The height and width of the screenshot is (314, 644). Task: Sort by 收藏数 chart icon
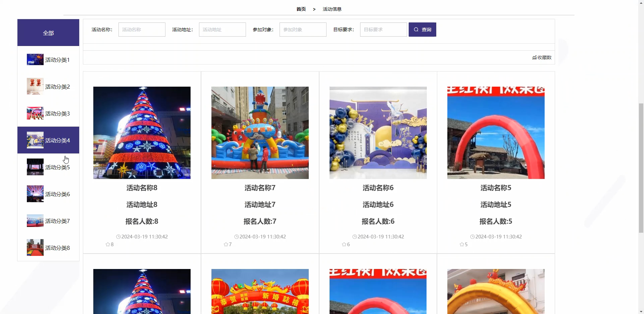[534, 58]
